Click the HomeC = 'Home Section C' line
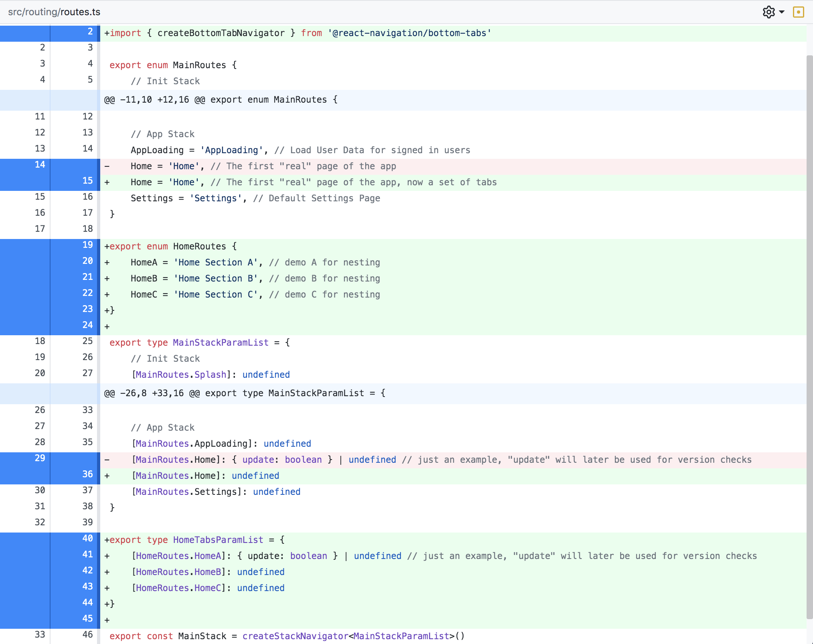 point(453,295)
